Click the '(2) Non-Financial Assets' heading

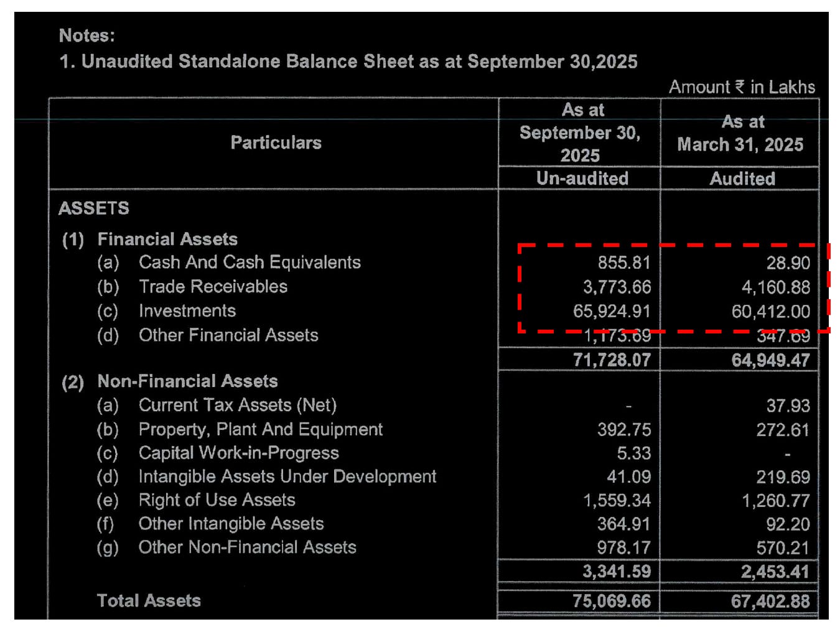pos(170,381)
